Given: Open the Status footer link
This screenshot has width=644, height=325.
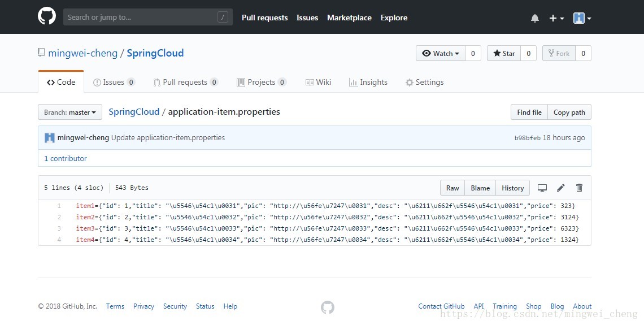Looking at the screenshot, I should coord(205,306).
